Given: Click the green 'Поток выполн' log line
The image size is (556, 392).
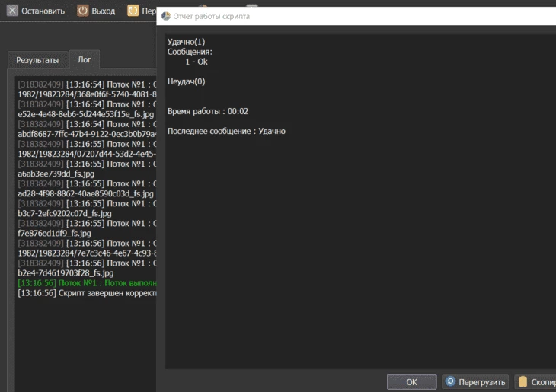Looking at the screenshot, I should click(x=87, y=283).
